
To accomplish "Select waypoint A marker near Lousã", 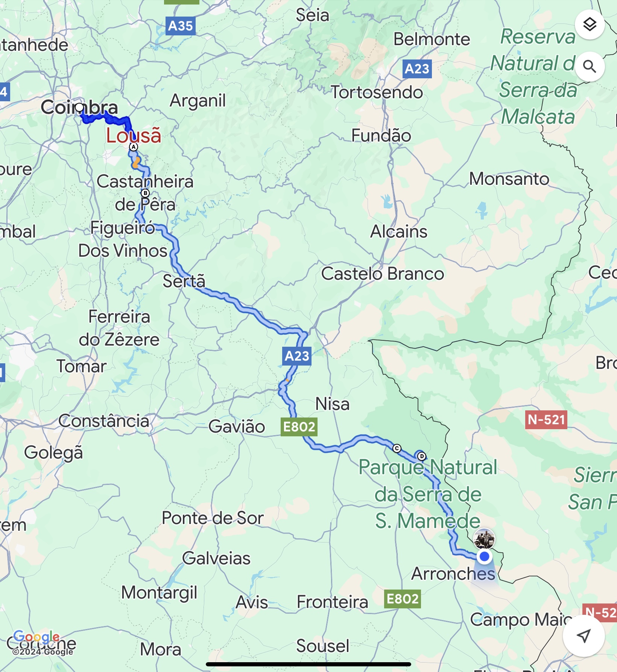I will coord(134,147).
